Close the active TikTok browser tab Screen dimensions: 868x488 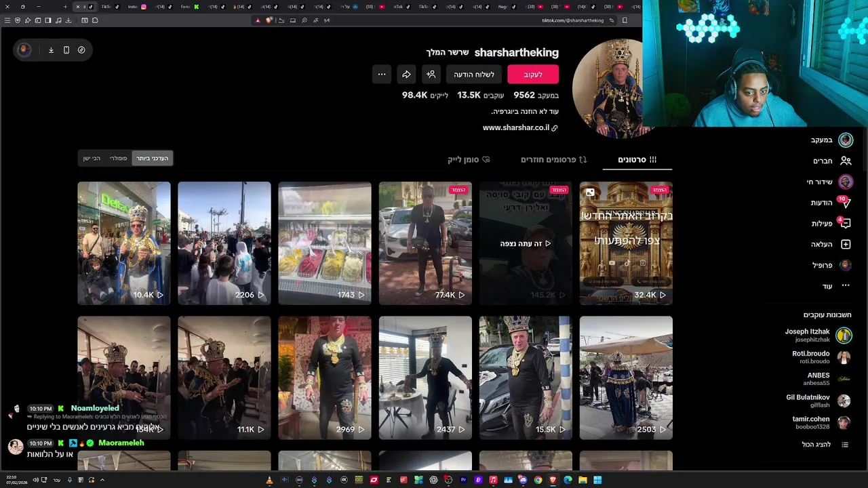[x=77, y=7]
